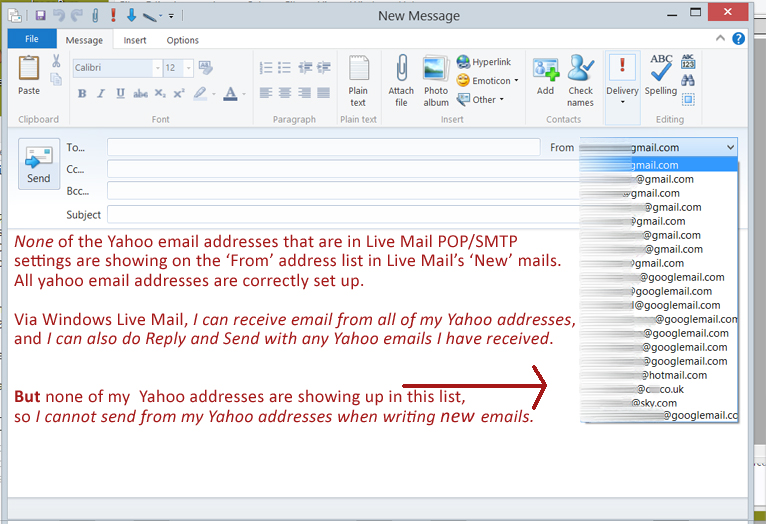Click the Copy icon in Clipboard group

pyautogui.click(x=56, y=79)
